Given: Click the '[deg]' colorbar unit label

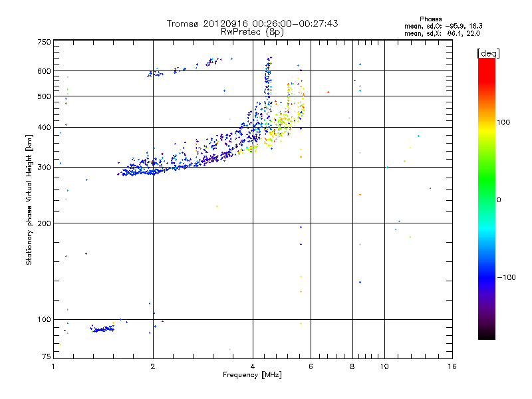Looking at the screenshot, I should (x=488, y=53).
